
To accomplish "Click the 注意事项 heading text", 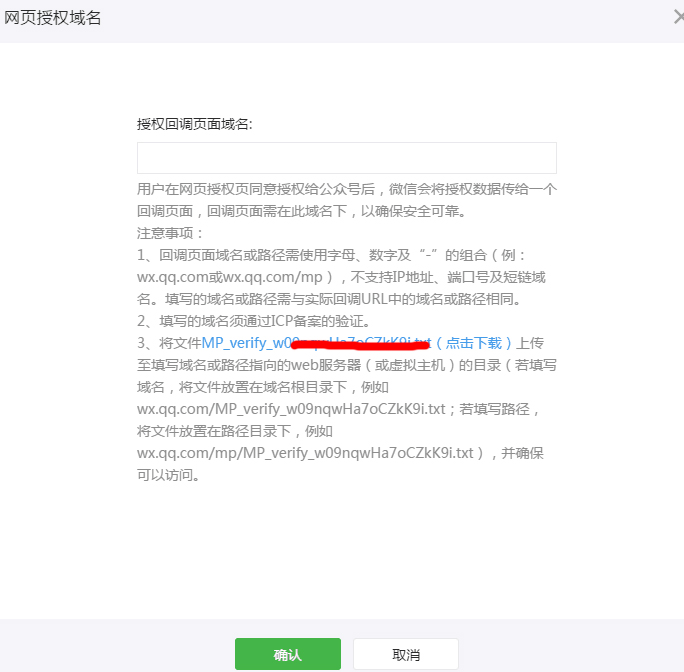I will point(170,232).
